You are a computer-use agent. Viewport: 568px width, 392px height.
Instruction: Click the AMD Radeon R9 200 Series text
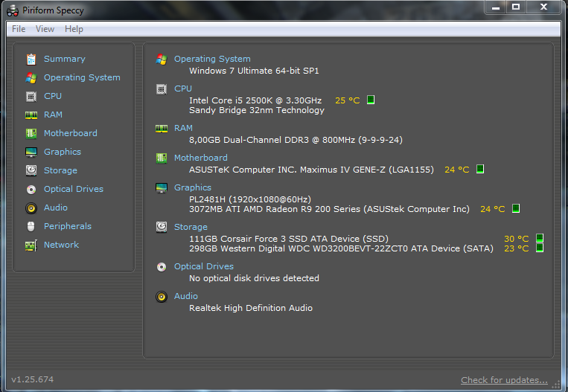coord(329,209)
